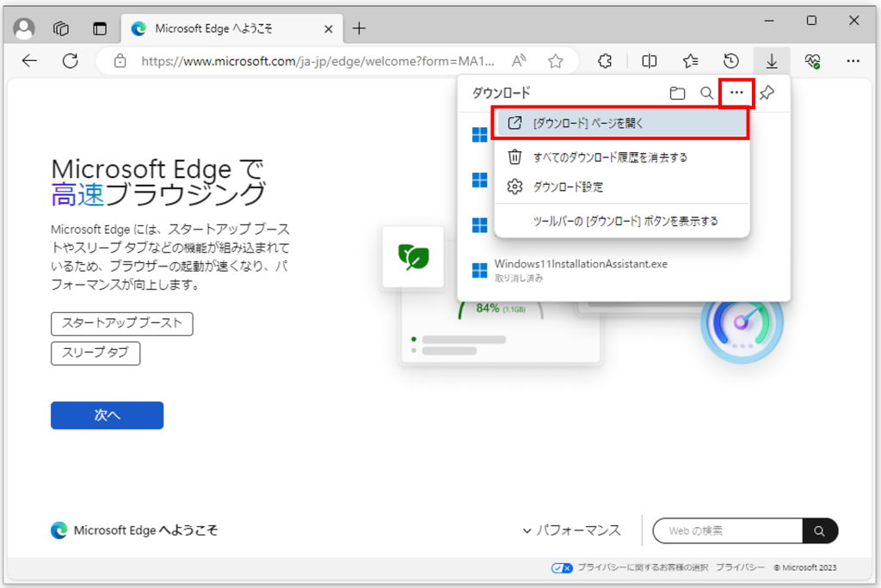This screenshot has width=881, height=588.
Task: Click the ダウンロード panel title
Action: coord(501,93)
